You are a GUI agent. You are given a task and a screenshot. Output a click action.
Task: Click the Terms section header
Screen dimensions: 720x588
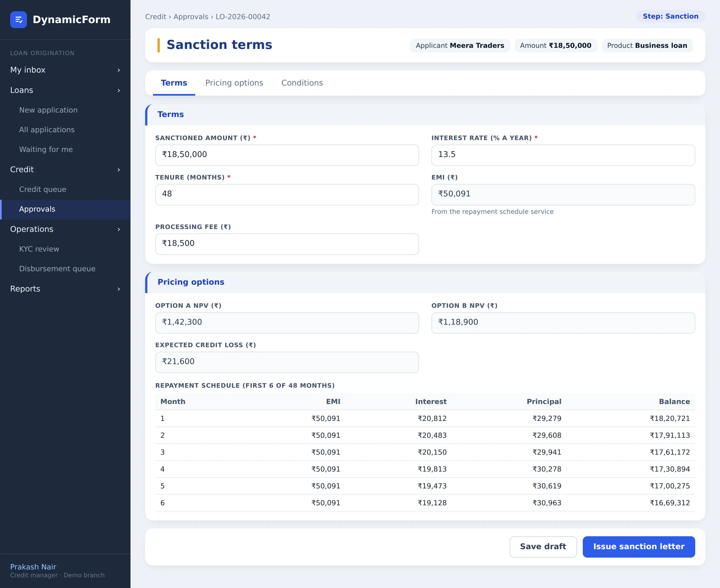[425, 115]
